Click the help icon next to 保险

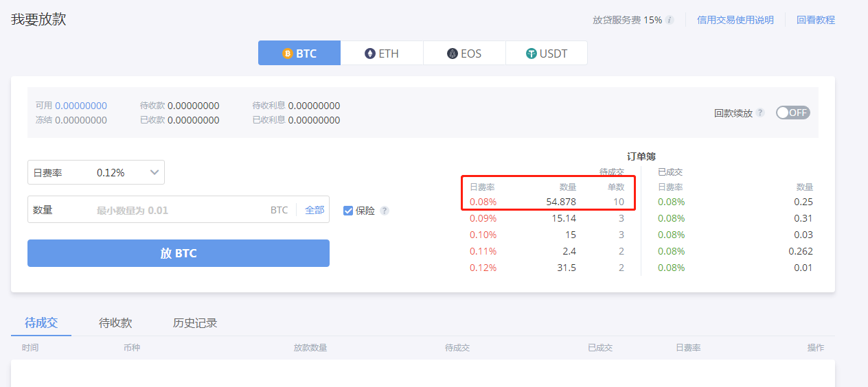(385, 211)
